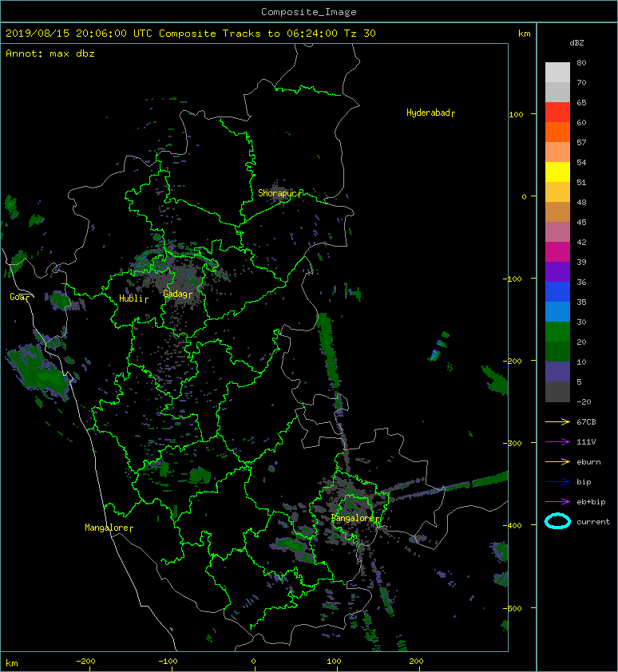The image size is (618, 672).
Task: Click the -400 tick on vertical axis
Action: (x=512, y=525)
